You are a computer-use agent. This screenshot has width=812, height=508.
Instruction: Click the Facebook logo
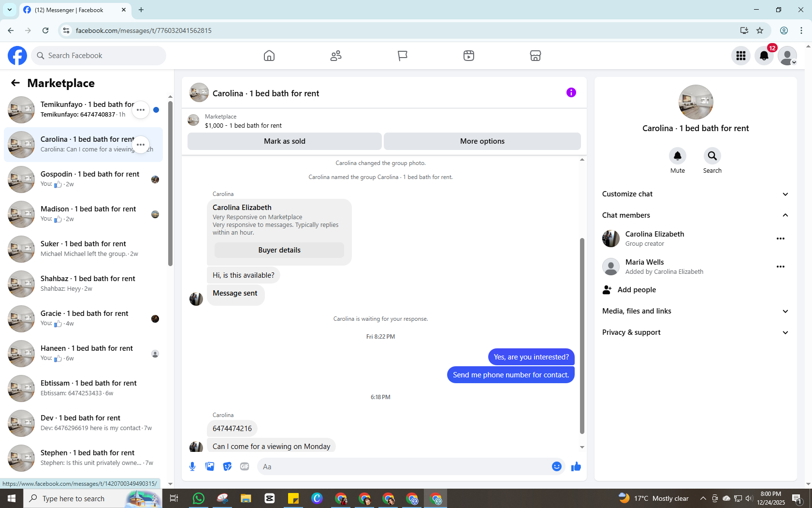coord(17,56)
